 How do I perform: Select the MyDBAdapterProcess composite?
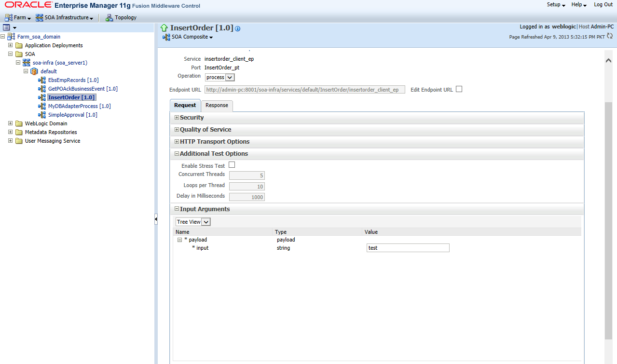(x=80, y=106)
